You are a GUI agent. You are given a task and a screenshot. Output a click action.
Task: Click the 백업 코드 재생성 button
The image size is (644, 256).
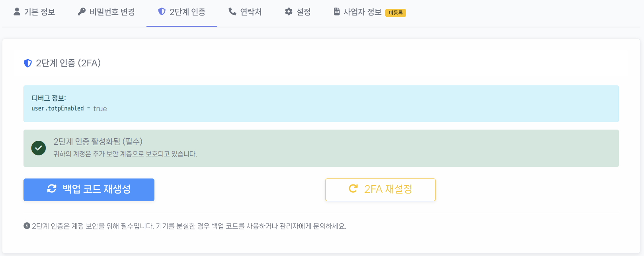89,190
